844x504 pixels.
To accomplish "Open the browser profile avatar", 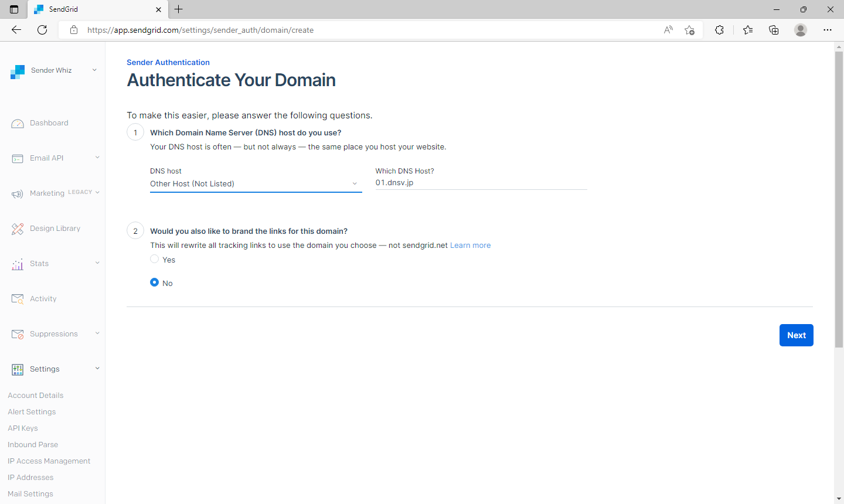I will [x=801, y=30].
